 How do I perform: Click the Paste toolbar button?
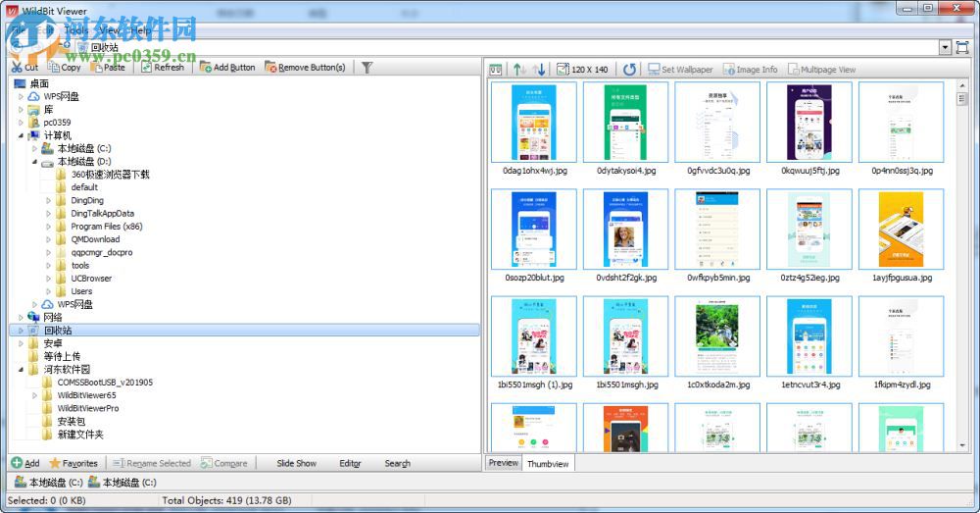[x=108, y=67]
